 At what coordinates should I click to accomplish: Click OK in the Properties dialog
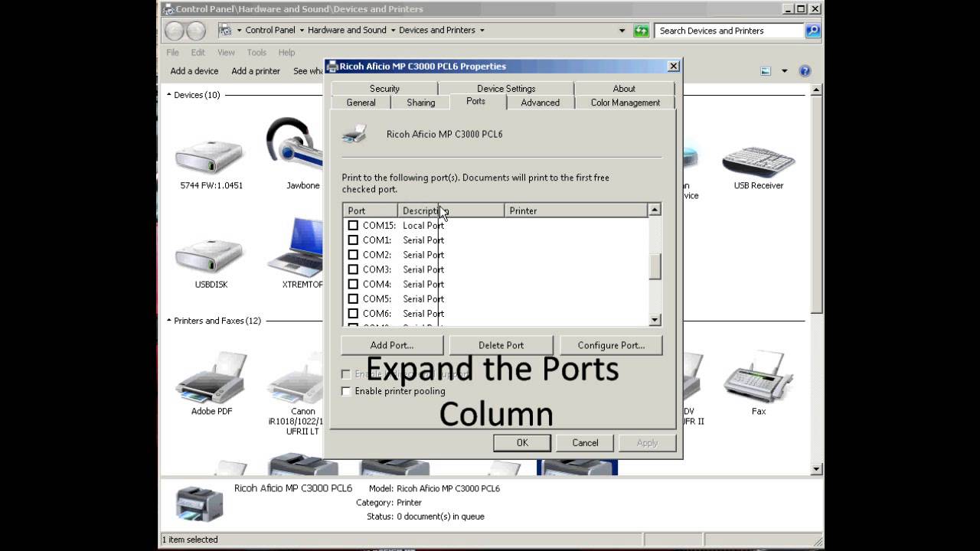pyautogui.click(x=522, y=443)
